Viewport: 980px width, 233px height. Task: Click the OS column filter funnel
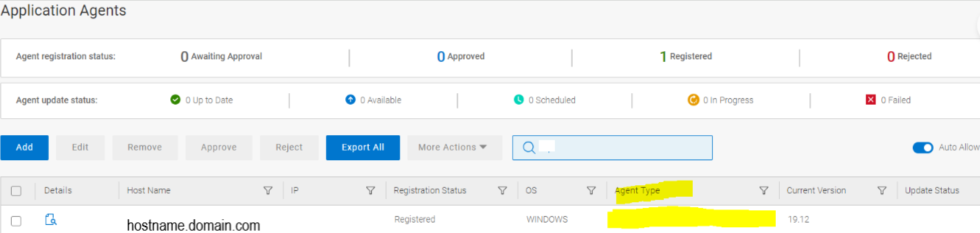click(591, 190)
